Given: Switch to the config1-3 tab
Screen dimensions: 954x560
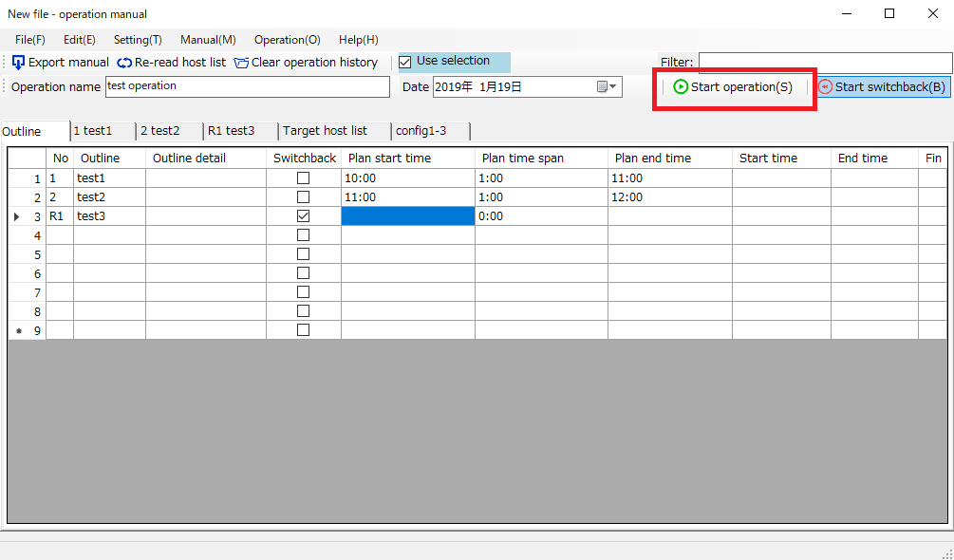Looking at the screenshot, I should point(421,131).
